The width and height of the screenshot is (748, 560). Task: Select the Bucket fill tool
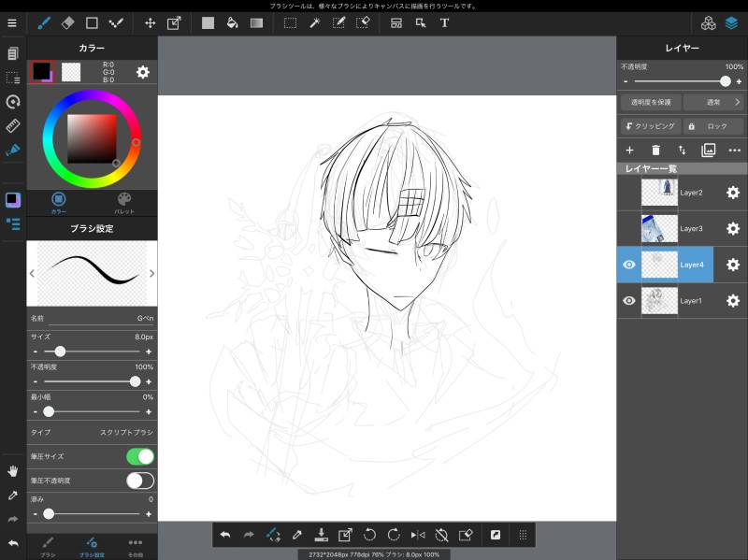tap(232, 22)
